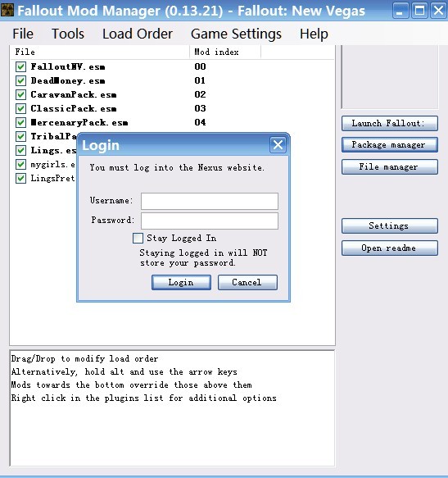The width and height of the screenshot is (448, 478).
Task: Click mod index value 01
Action: click(x=200, y=80)
